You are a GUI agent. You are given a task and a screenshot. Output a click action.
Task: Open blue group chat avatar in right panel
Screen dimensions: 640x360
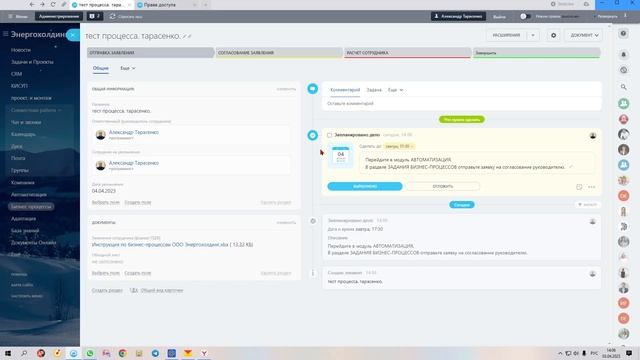(x=623, y=165)
